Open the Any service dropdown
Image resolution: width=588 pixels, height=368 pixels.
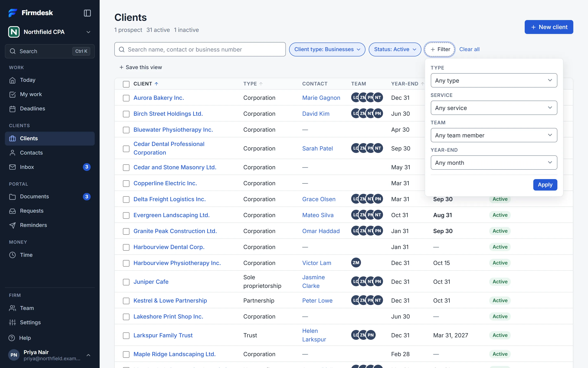click(x=494, y=108)
